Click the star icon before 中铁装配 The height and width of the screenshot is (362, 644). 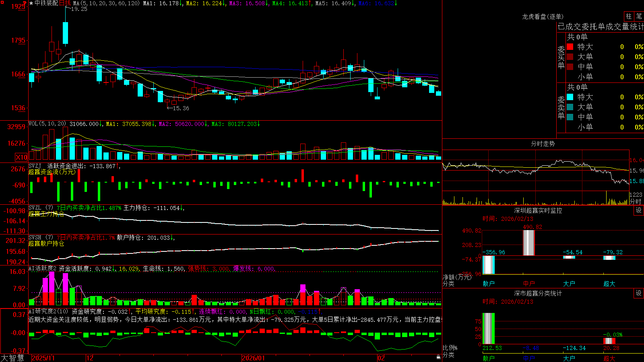click(31, 3)
